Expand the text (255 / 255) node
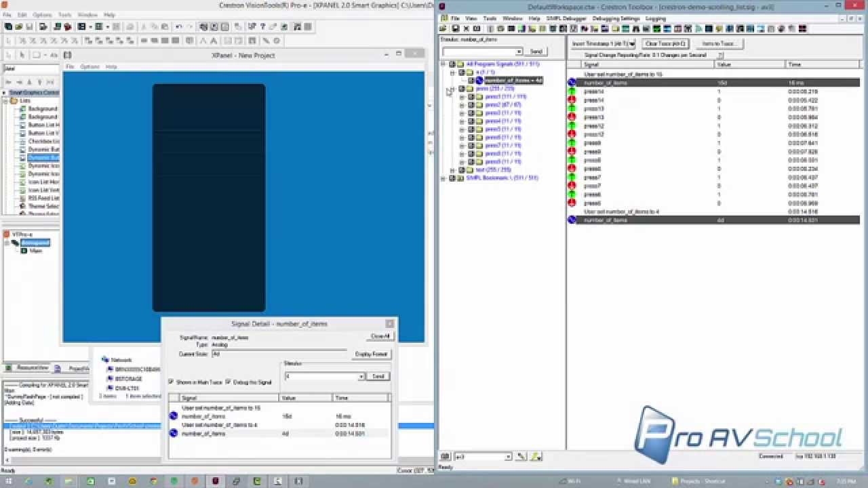This screenshot has height=488, width=868. pos(452,170)
